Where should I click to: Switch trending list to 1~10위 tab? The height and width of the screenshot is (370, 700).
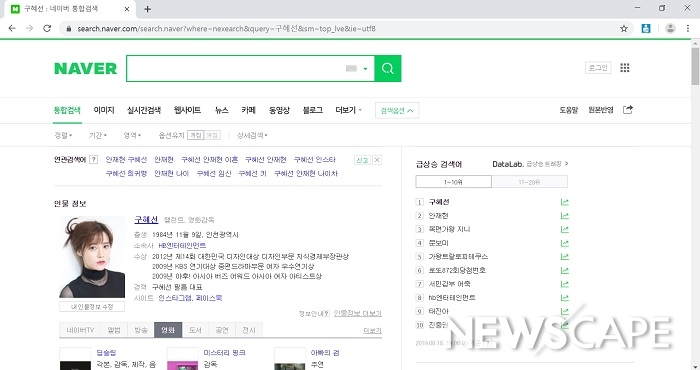[453, 182]
